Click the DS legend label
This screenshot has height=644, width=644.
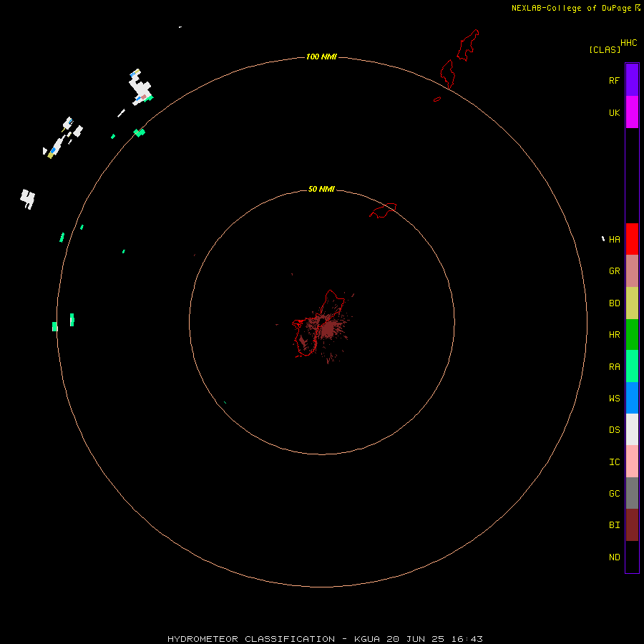coord(614,429)
